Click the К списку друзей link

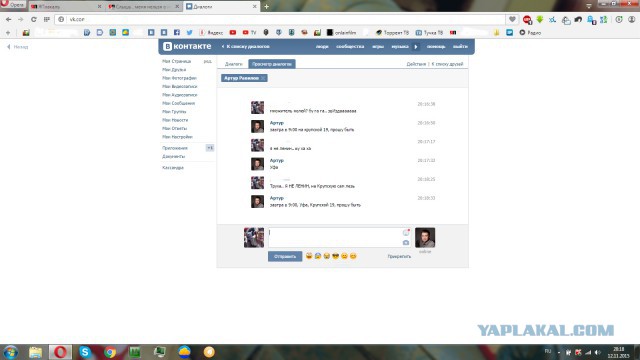pyautogui.click(x=447, y=64)
